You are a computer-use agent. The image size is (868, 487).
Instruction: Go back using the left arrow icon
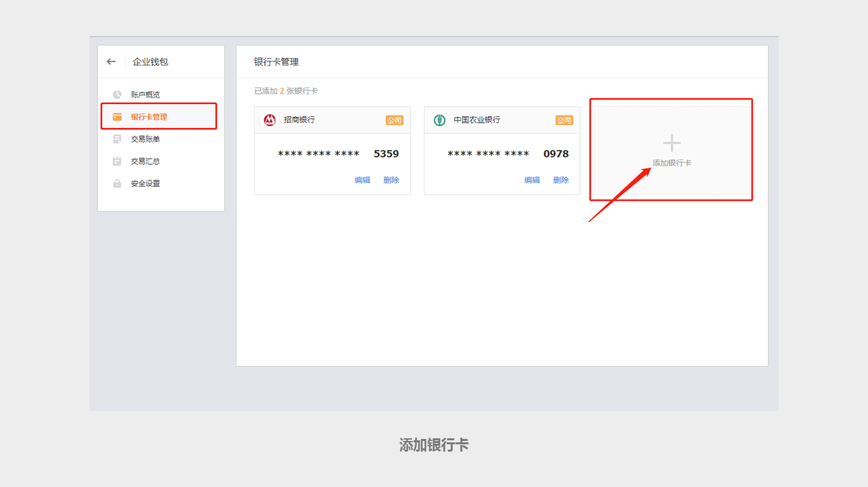[x=111, y=61]
